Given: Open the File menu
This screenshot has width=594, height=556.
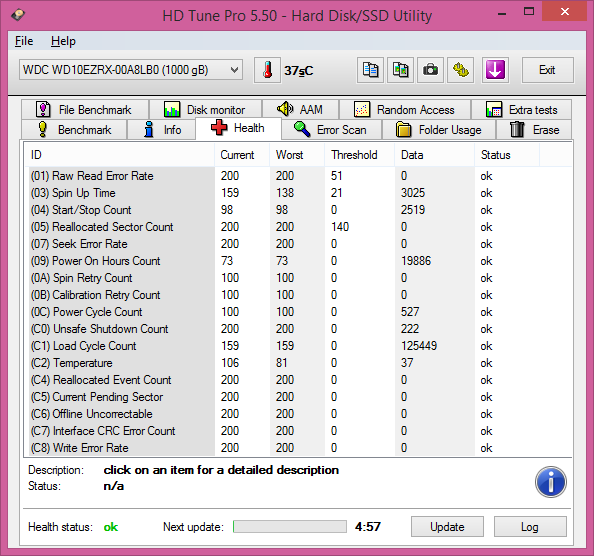Looking at the screenshot, I should pyautogui.click(x=24, y=41).
